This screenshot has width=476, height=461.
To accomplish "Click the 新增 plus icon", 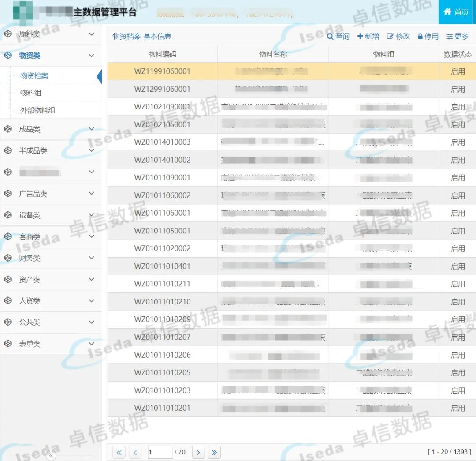I will (360, 37).
